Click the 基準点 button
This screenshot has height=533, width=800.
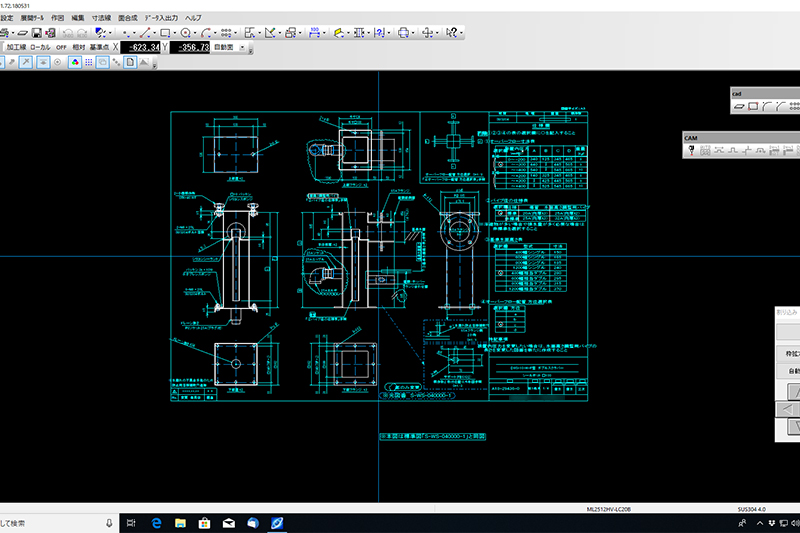pos(100,47)
